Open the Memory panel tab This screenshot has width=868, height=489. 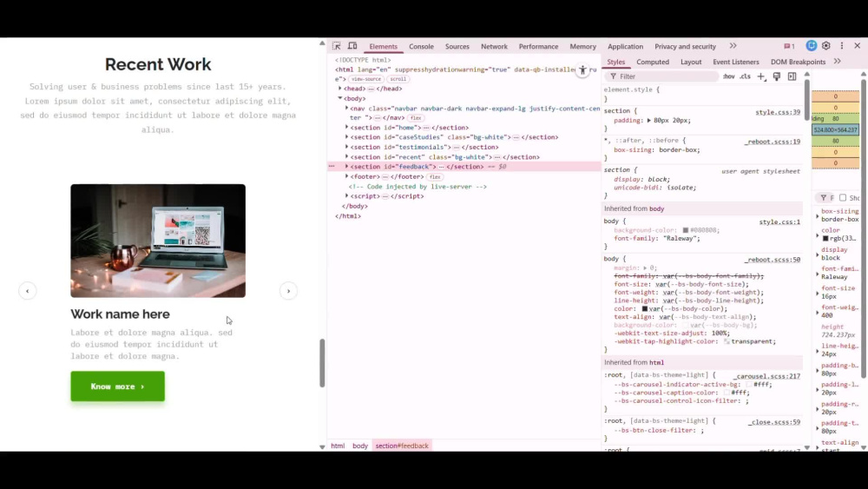tap(583, 47)
